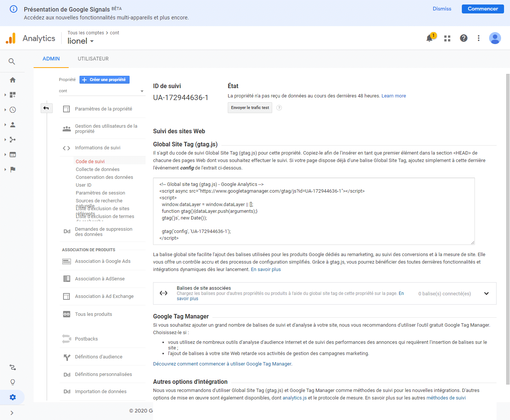Expand Realtime section arrow in sidebar
The width and height of the screenshot is (510, 420).
pos(5,110)
